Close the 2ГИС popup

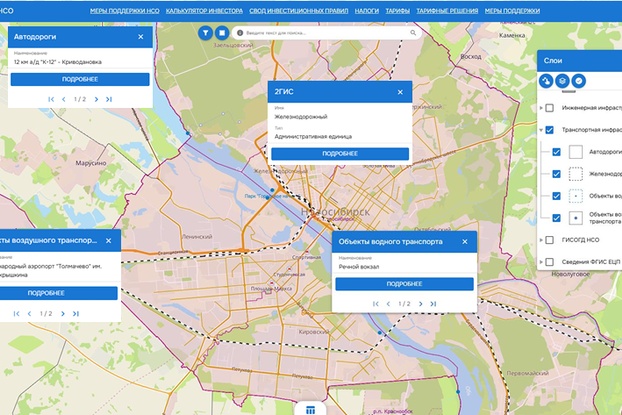400,92
